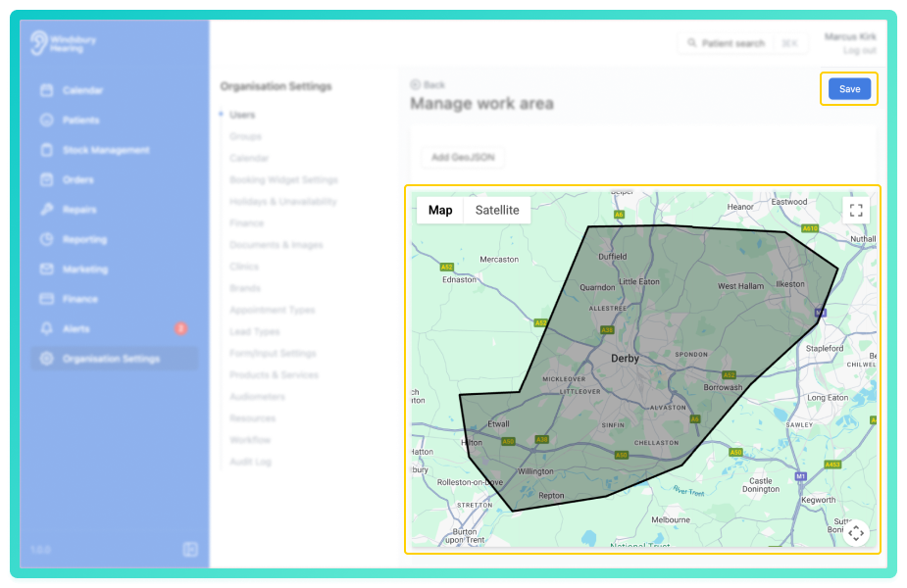
Task: Click the Back arrow icon
Action: 416,84
